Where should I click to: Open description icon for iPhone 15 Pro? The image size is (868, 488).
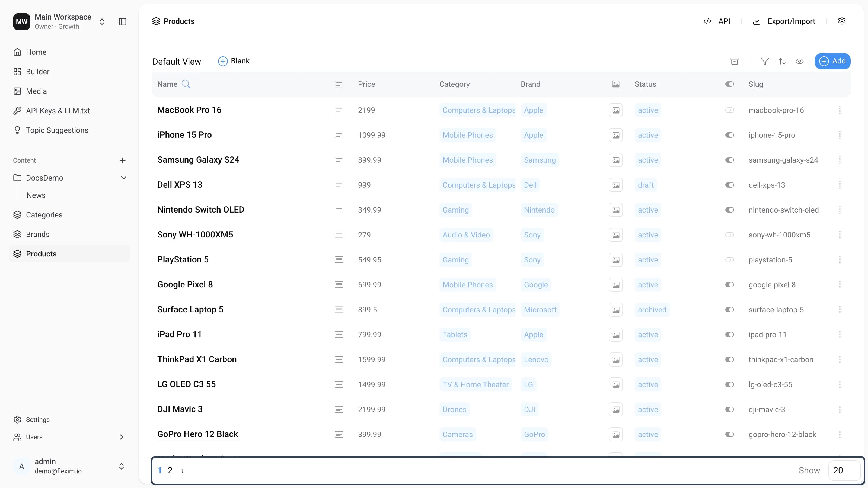[x=339, y=135]
